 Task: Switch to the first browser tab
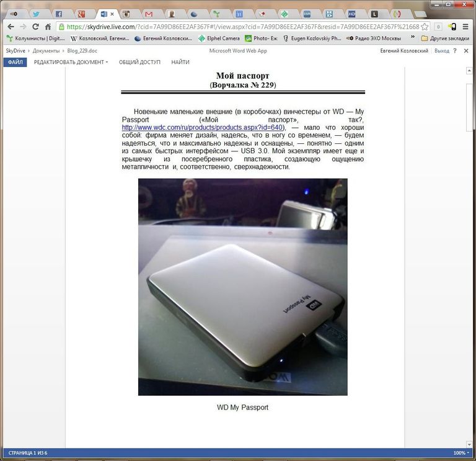coord(14,14)
